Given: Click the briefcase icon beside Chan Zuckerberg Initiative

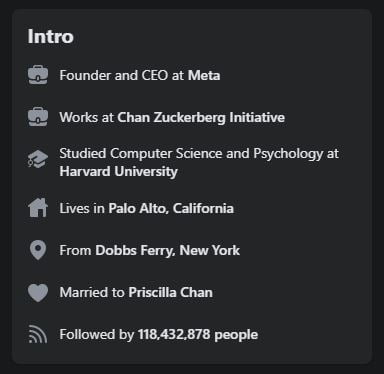Looking at the screenshot, I should [38, 117].
